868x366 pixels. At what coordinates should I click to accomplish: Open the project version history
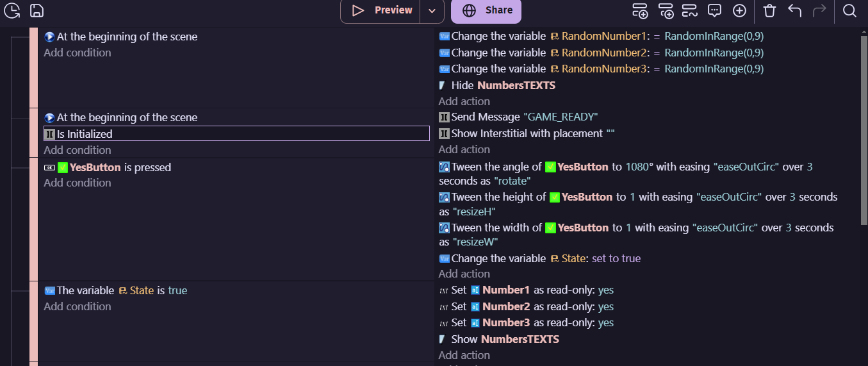point(12,10)
